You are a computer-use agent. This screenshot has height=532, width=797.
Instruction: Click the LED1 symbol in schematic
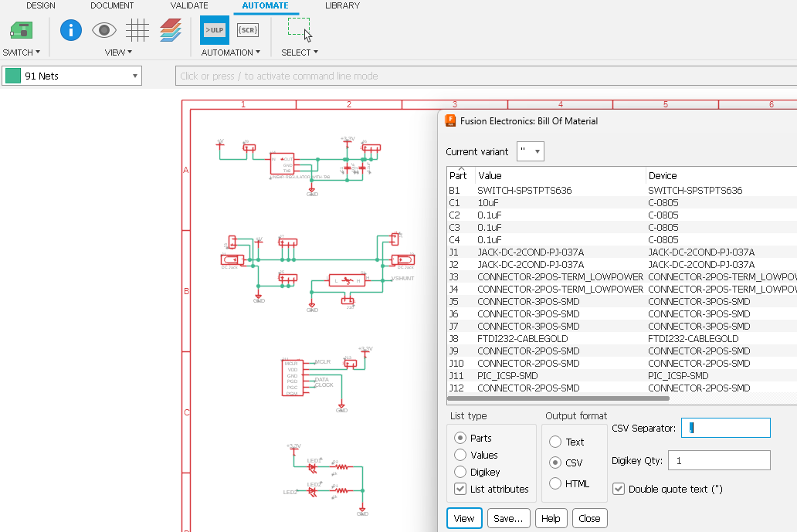313,466
